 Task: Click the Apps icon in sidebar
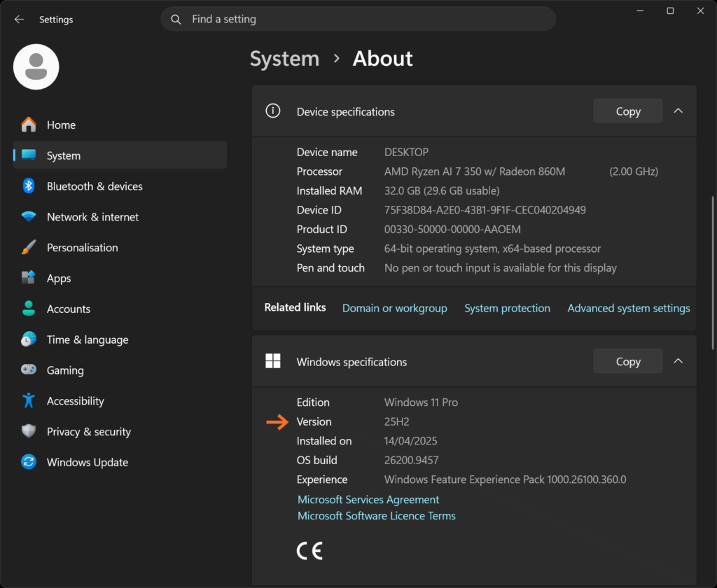29,277
